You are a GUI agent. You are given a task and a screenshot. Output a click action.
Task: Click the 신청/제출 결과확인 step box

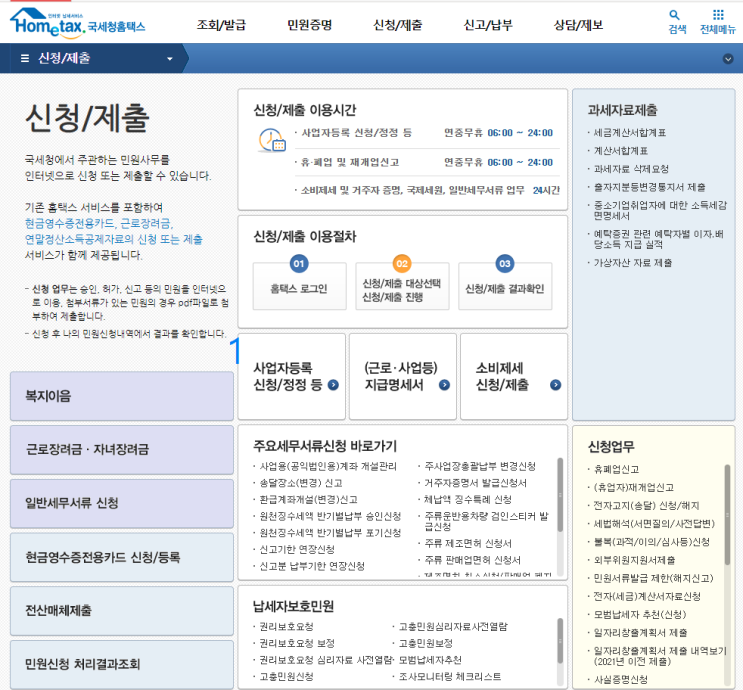click(x=505, y=287)
